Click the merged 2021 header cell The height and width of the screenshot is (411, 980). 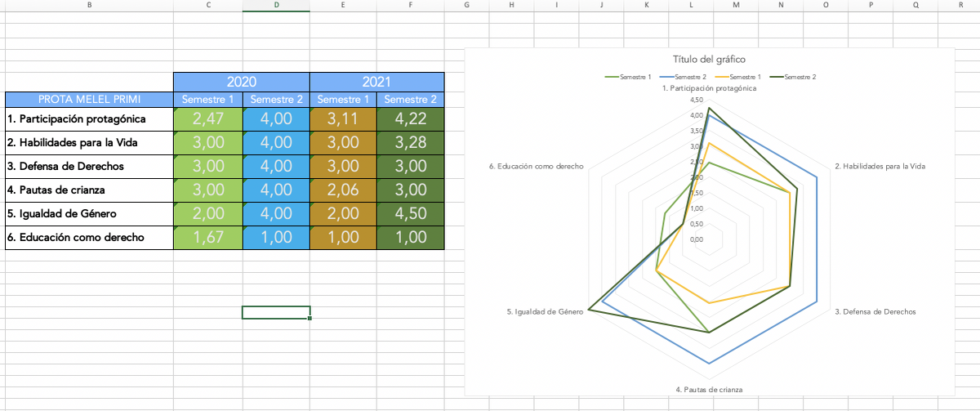coord(377,82)
